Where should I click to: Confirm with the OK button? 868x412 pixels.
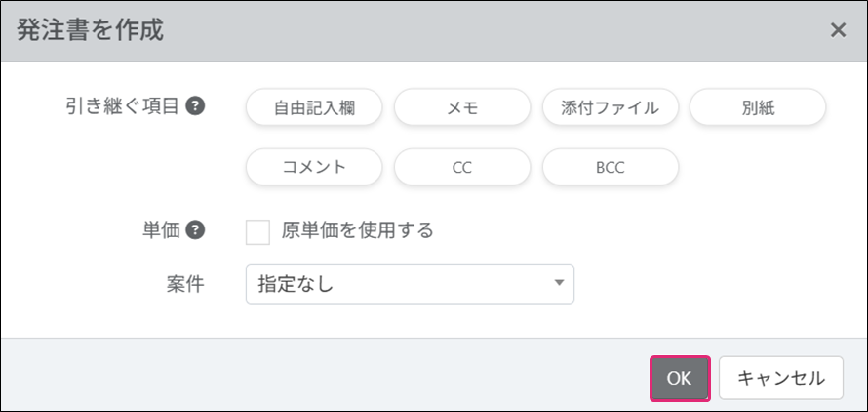coord(680,378)
